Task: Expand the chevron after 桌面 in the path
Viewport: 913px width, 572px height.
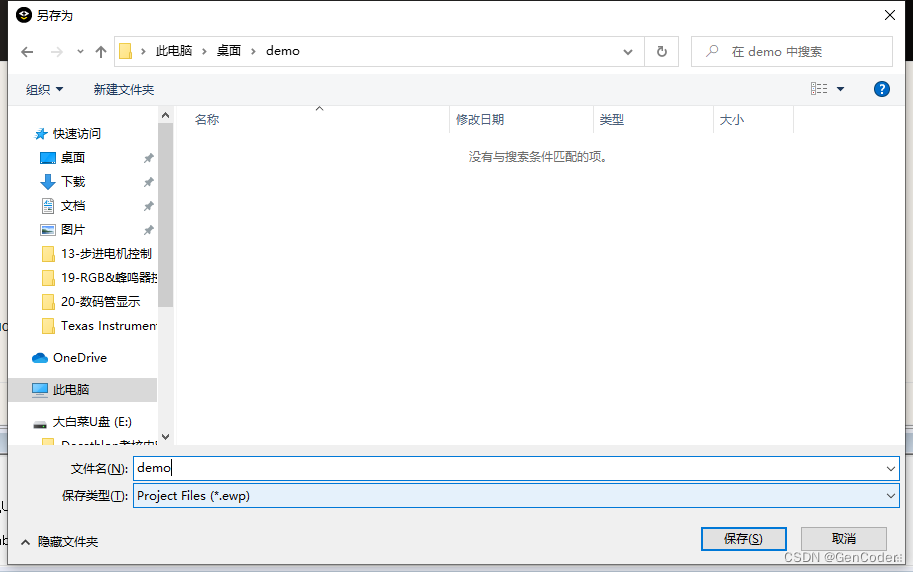Action: (x=253, y=52)
